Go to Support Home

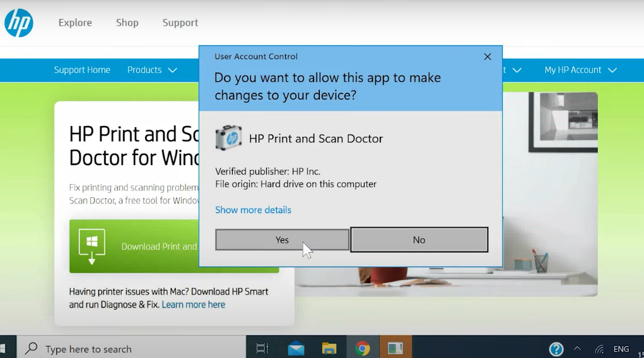point(82,70)
